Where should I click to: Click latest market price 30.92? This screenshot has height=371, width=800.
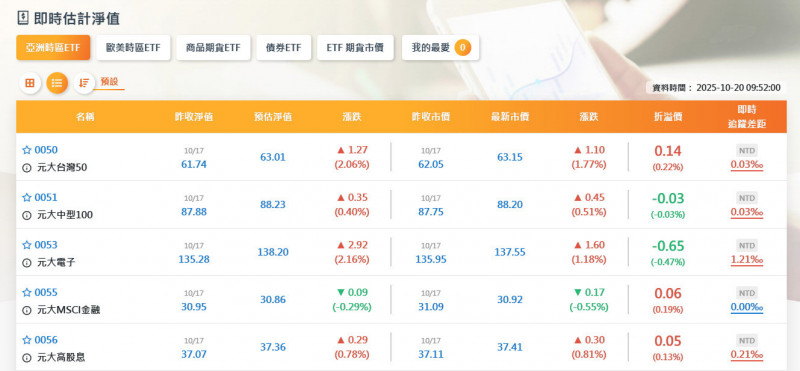(x=510, y=300)
